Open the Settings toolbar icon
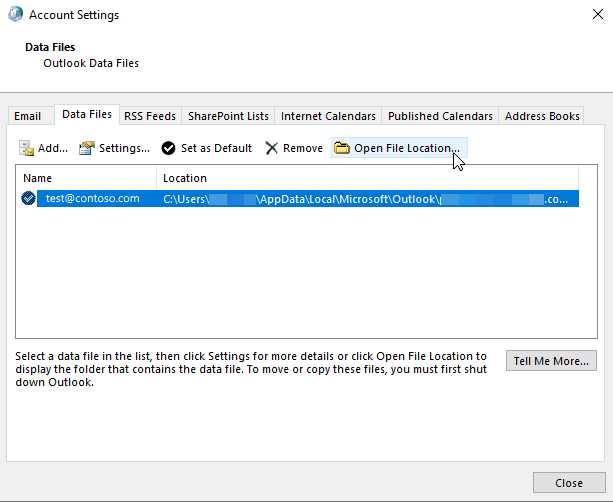The image size is (613, 502). coord(87,148)
